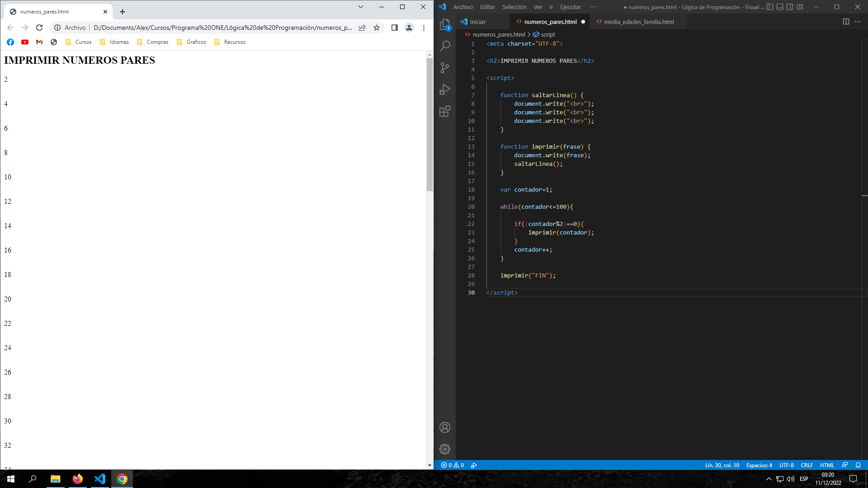Open the VS Code Search view
868x488 pixels.
coord(445,46)
